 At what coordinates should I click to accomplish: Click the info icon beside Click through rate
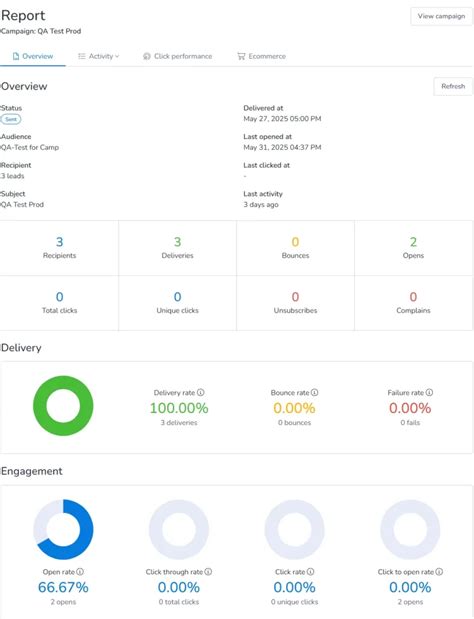point(208,572)
